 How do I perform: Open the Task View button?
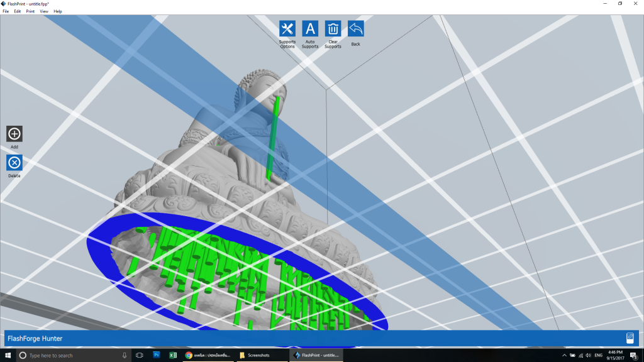[x=139, y=355]
